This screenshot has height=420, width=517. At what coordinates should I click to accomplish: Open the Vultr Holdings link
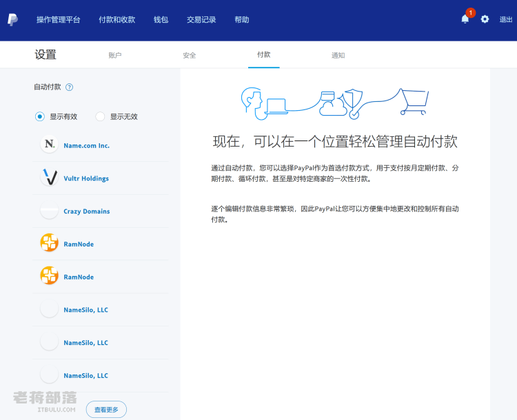(86, 178)
